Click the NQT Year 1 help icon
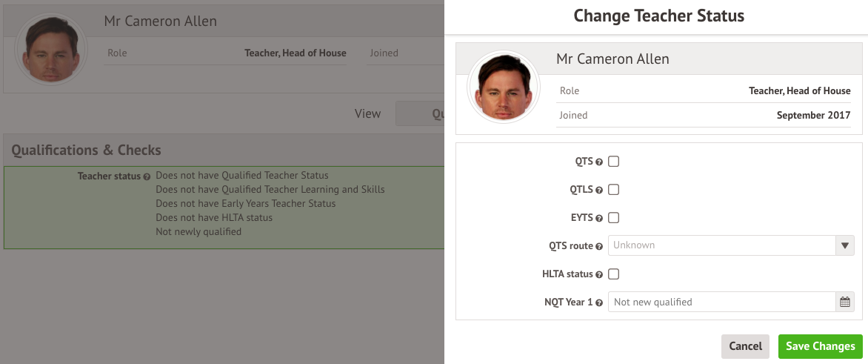868x364 pixels. click(599, 302)
